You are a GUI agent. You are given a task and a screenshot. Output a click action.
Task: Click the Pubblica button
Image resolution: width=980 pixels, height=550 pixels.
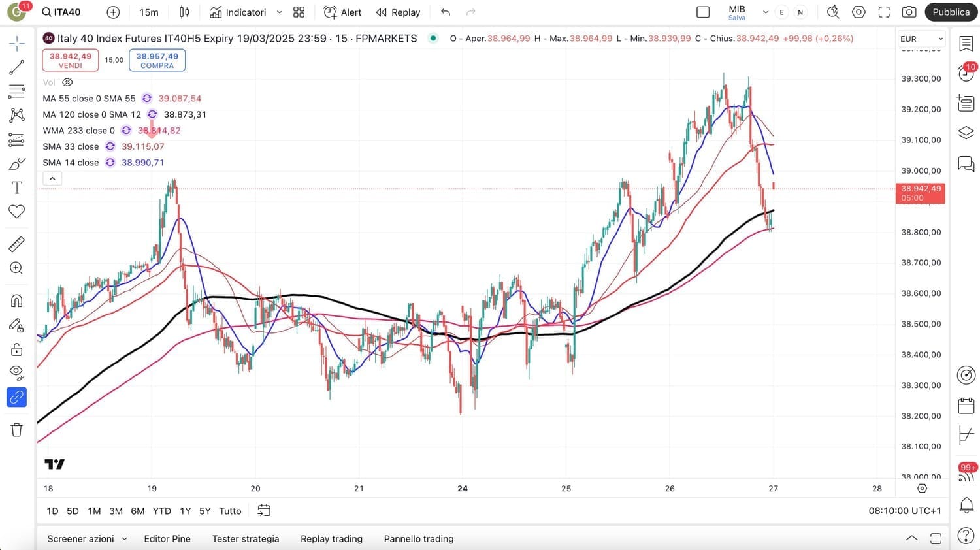pyautogui.click(x=951, y=12)
